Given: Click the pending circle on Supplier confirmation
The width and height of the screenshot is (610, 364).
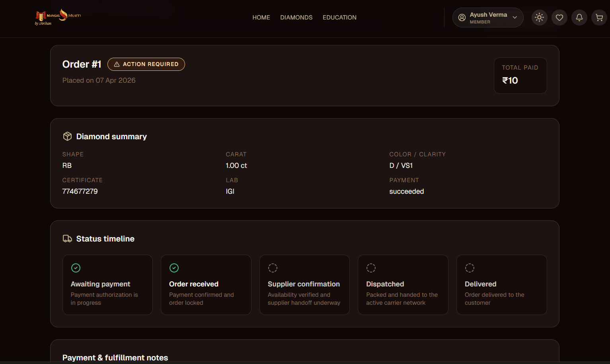Looking at the screenshot, I should pyautogui.click(x=273, y=268).
